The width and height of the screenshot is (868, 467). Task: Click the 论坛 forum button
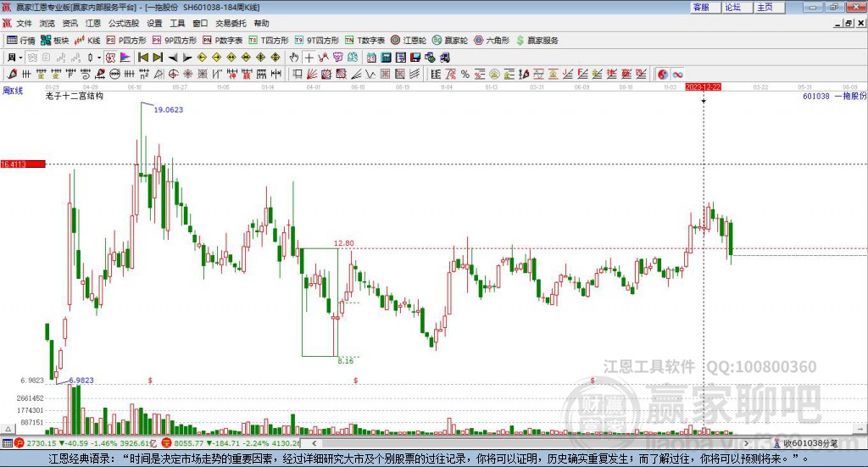point(737,7)
